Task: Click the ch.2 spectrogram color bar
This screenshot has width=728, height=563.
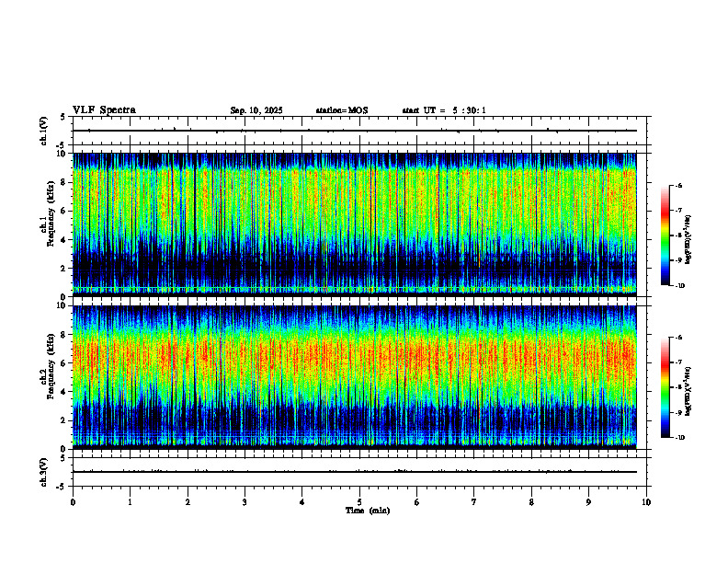Action: [665, 387]
